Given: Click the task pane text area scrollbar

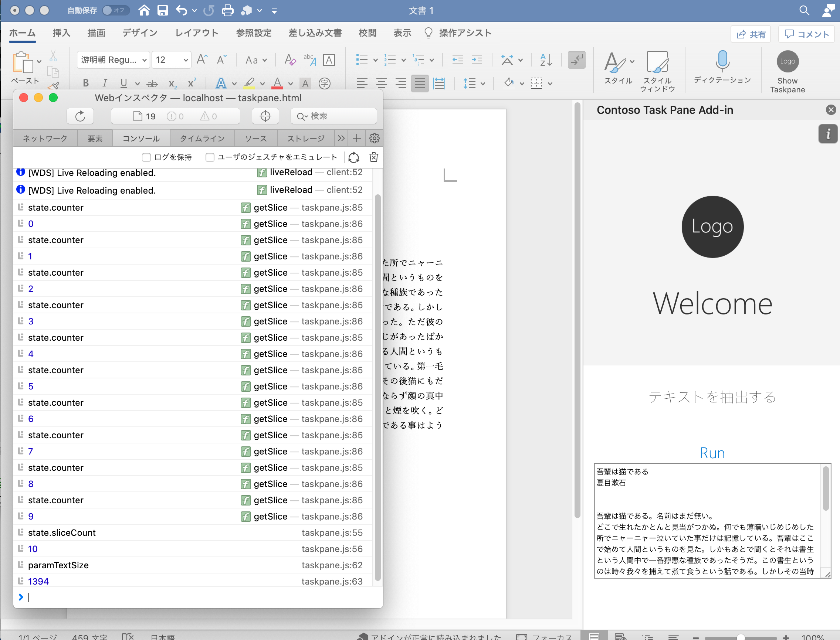Looking at the screenshot, I should [826, 488].
